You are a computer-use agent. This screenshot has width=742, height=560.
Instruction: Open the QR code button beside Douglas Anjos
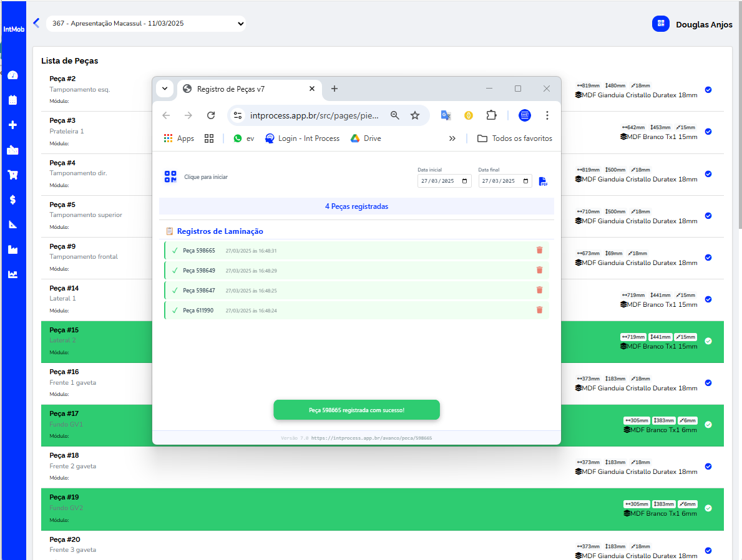[x=660, y=24]
